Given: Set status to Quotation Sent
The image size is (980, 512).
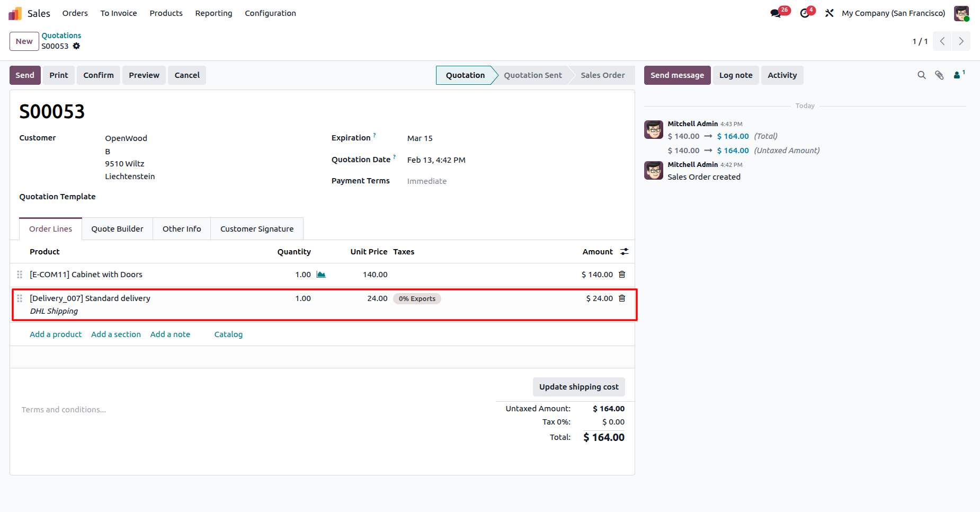Looking at the screenshot, I should click(x=532, y=75).
